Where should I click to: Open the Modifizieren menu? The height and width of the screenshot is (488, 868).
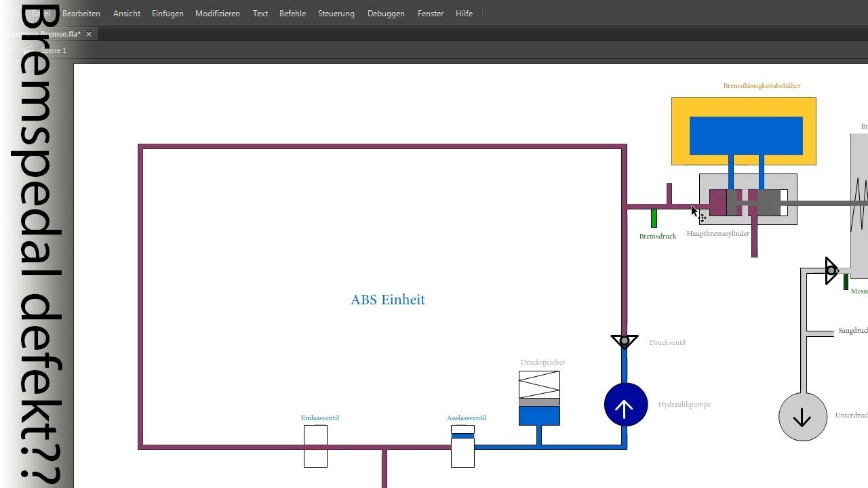218,14
